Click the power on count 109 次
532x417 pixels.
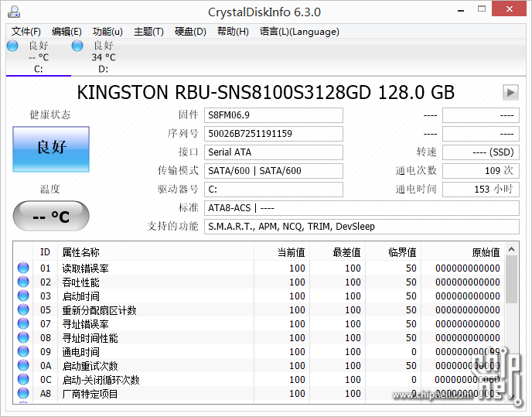481,171
